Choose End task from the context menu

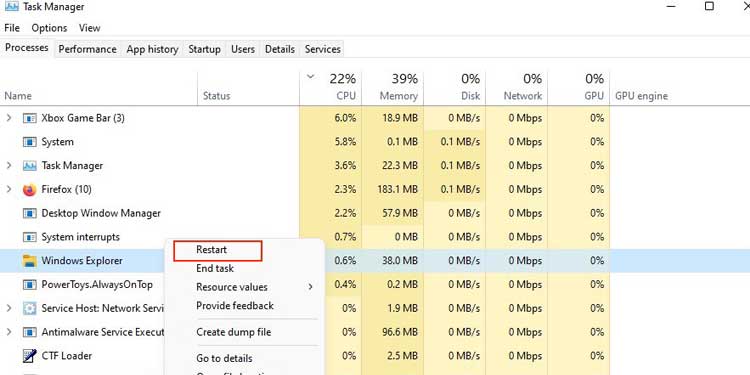click(215, 268)
